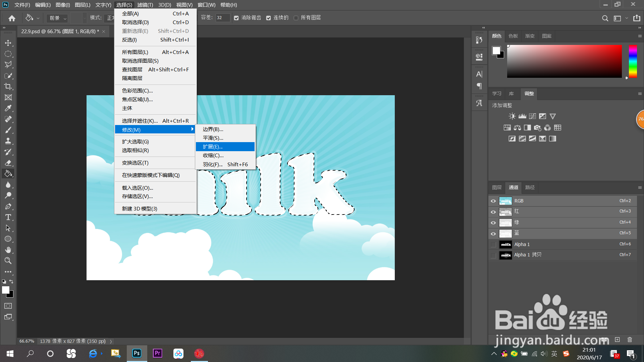The height and width of the screenshot is (362, 644).
Task: Select the Eyedropper tool
Action: click(8, 108)
